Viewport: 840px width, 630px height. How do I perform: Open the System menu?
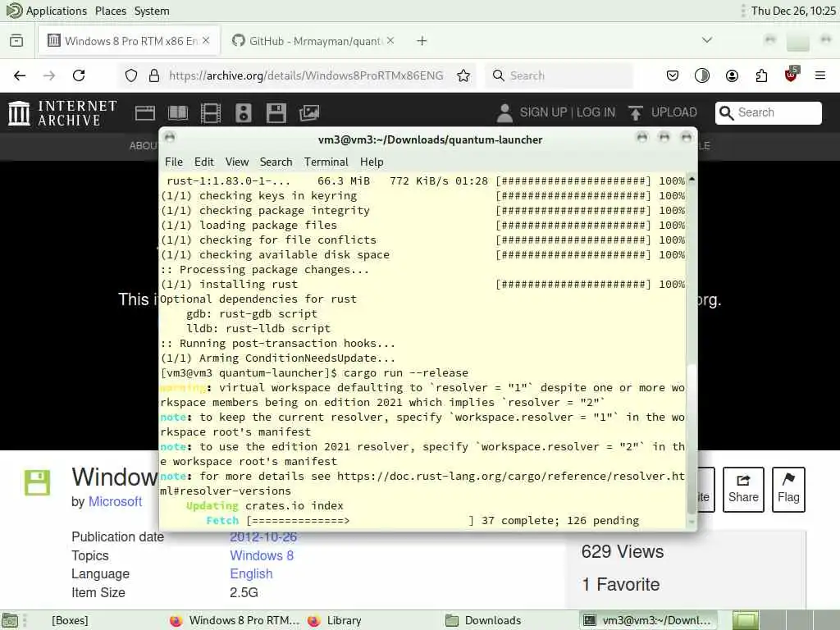[152, 11]
